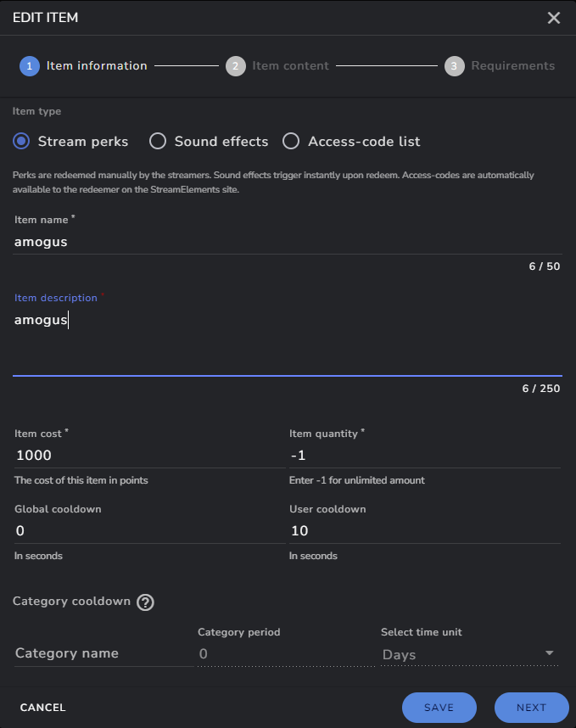Go to the Requirements step

pos(513,66)
